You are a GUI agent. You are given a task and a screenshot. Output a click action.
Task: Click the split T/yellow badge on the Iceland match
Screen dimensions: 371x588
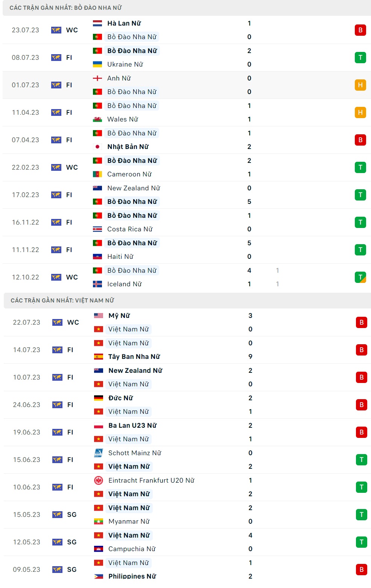pos(361,277)
